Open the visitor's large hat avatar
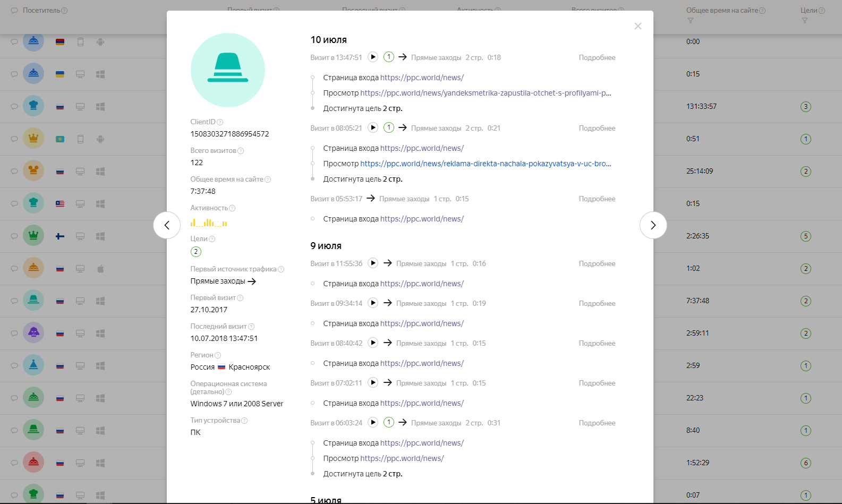Screen dimensions: 842x504 [x=227, y=70]
